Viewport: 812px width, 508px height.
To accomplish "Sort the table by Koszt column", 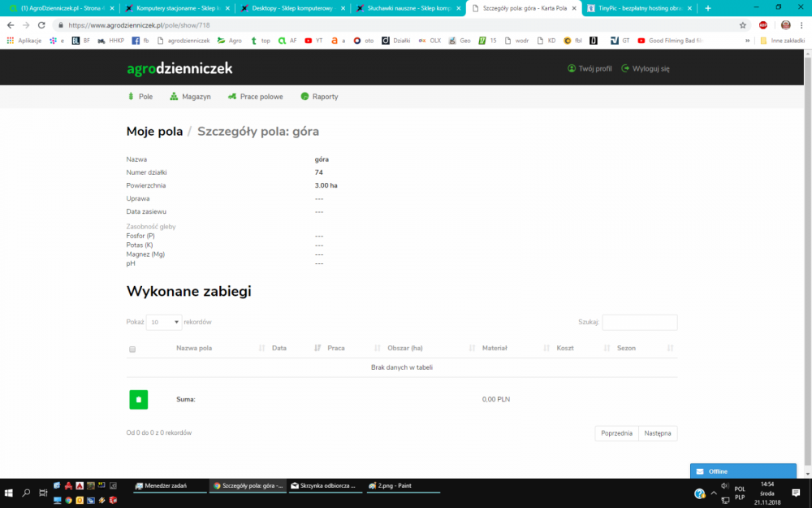I will tap(565, 348).
